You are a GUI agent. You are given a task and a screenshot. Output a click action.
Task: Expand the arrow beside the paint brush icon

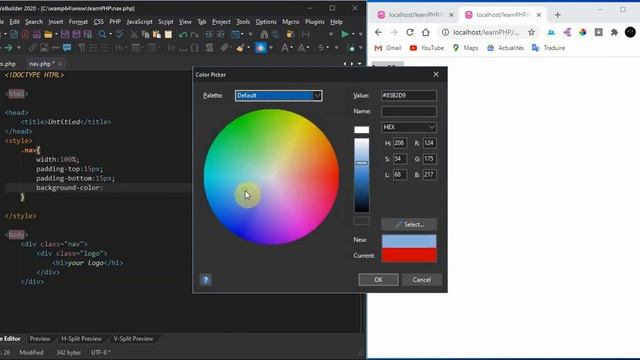[x=248, y=48]
